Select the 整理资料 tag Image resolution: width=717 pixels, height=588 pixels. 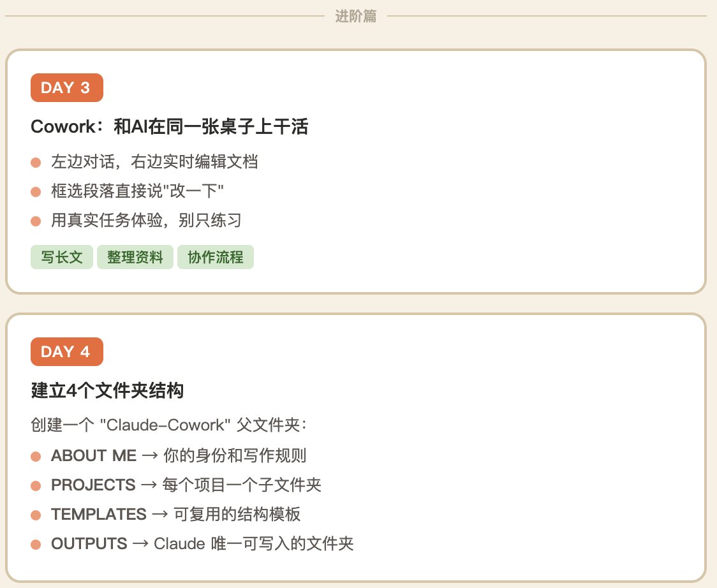coord(135,258)
